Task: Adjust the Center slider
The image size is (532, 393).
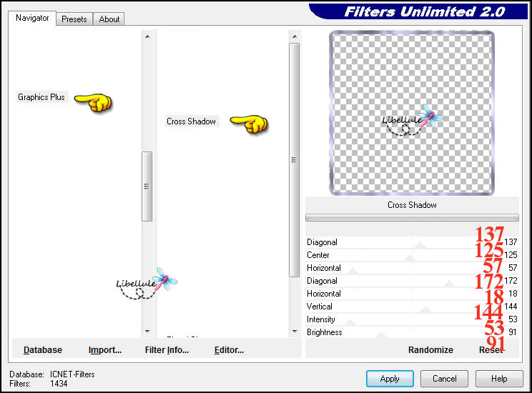Action: point(410,258)
